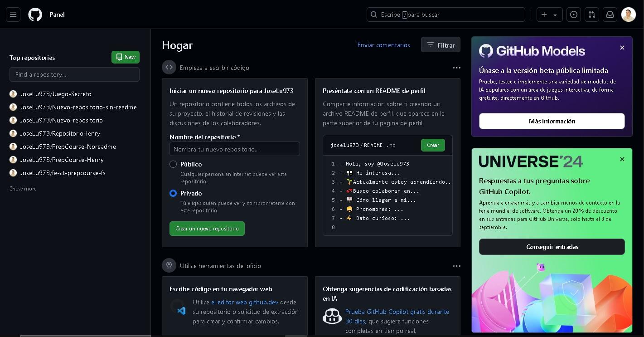
Task: Click the horizontal scrollbar at bottom
Action: (85, 336)
